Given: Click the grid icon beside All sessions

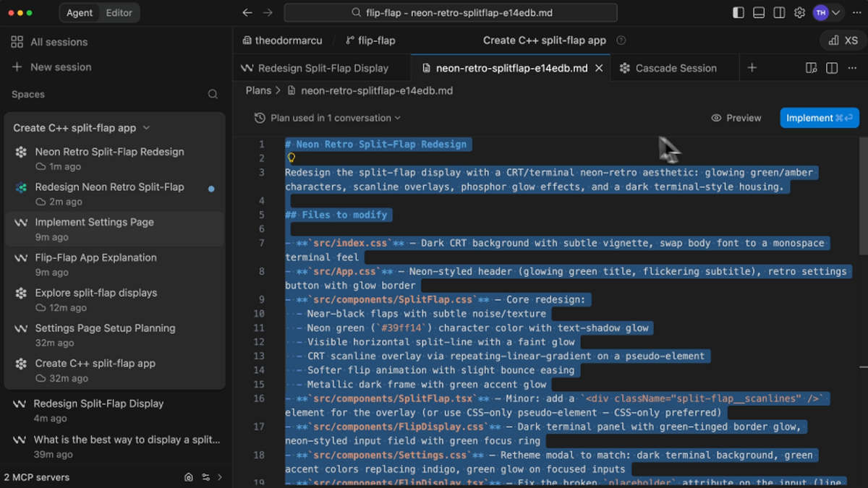Looking at the screenshot, I should tap(17, 42).
